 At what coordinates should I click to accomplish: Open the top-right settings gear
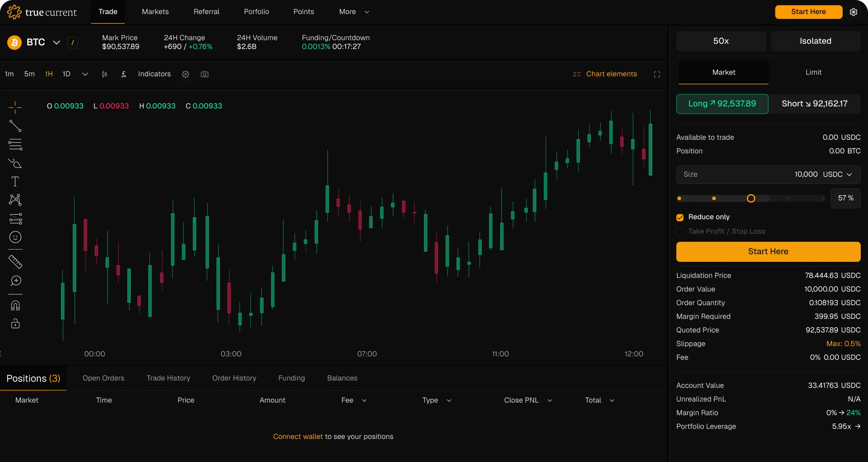click(854, 12)
